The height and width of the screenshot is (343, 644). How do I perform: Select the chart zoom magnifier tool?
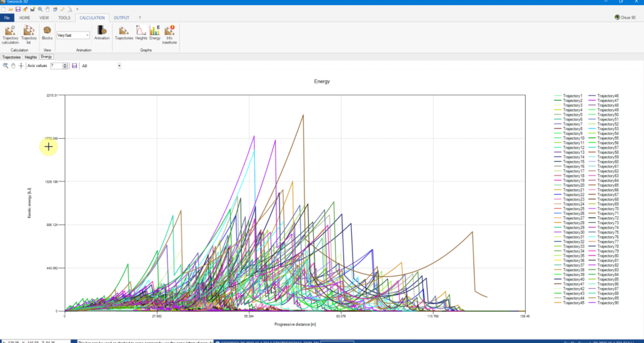point(6,66)
